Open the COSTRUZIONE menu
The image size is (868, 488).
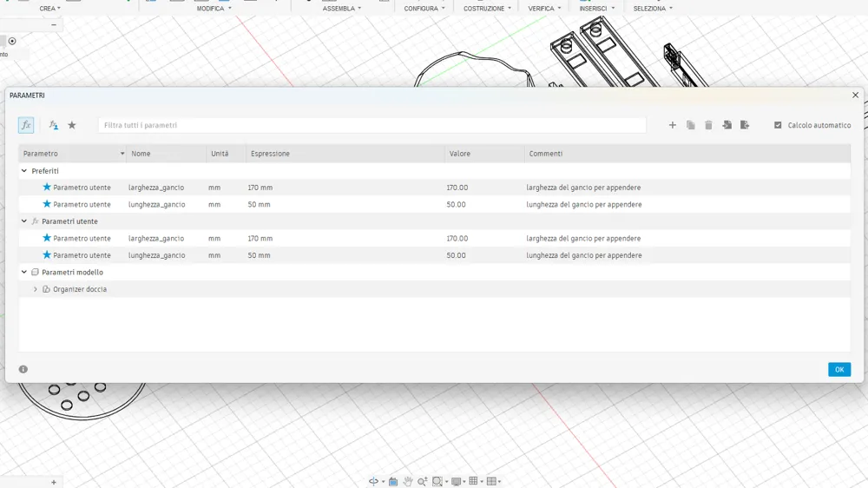pyautogui.click(x=487, y=9)
